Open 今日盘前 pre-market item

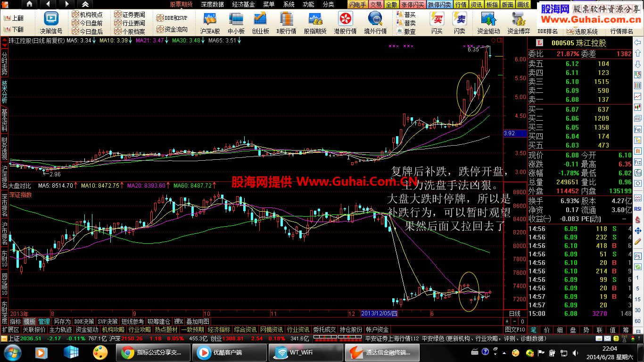tap(87, 23)
